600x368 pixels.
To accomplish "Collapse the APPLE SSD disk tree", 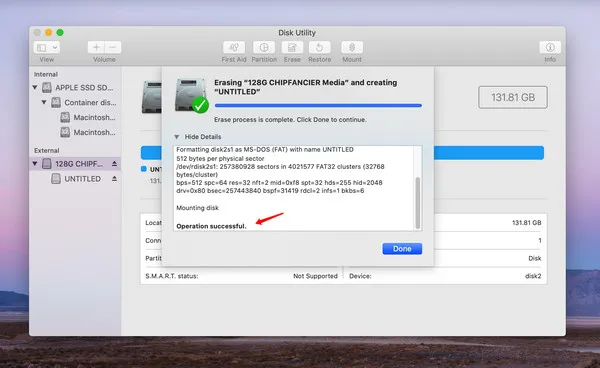I will click(35, 88).
